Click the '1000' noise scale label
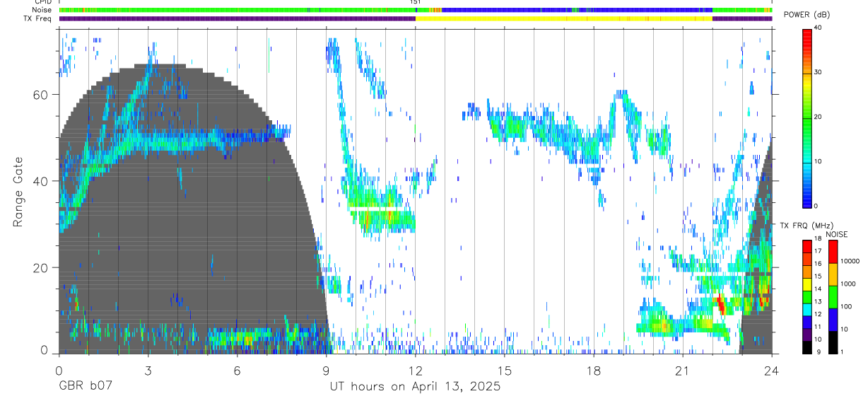Viewport: 868px width, 401px height. coord(848,284)
